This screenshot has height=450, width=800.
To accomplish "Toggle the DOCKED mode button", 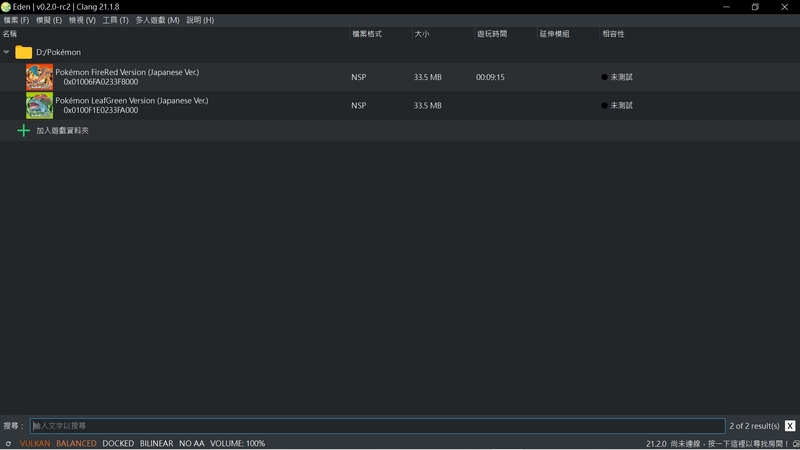I will point(118,443).
